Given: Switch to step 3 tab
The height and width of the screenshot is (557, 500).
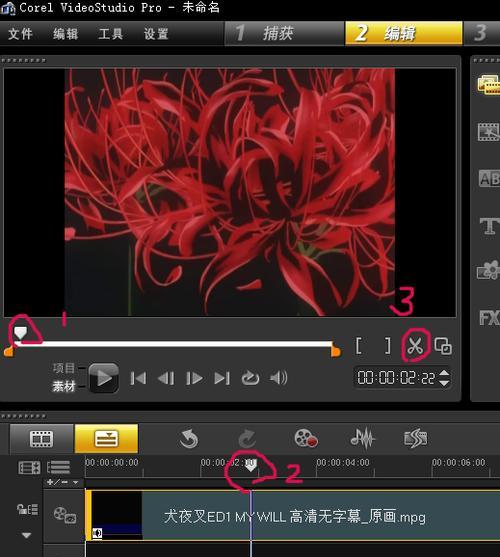Looking at the screenshot, I should tap(482, 33).
